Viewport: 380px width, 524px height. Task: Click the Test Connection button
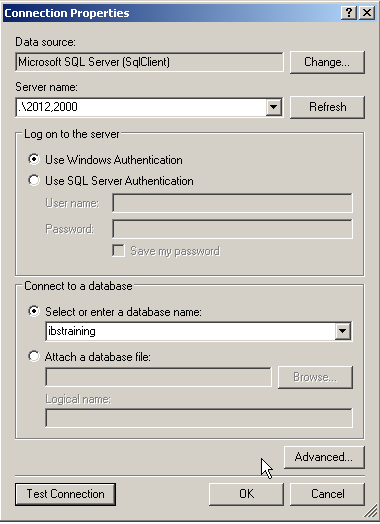pyautogui.click(x=66, y=494)
